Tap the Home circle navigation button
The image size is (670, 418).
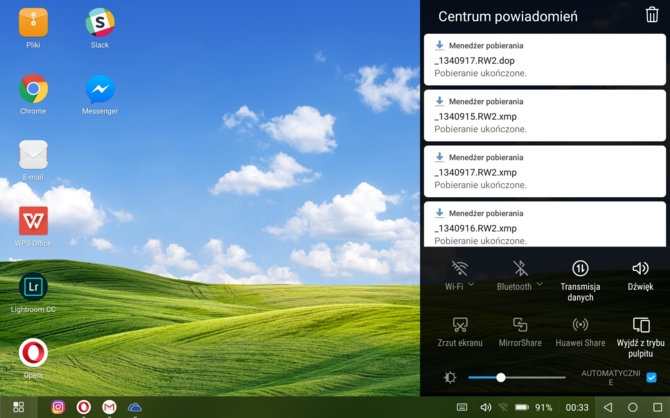[633, 407]
